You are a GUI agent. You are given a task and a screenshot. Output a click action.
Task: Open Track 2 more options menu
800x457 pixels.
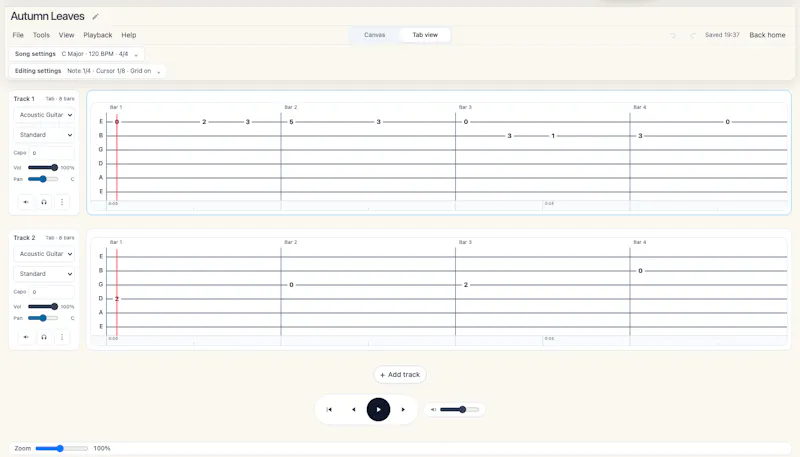(62, 337)
